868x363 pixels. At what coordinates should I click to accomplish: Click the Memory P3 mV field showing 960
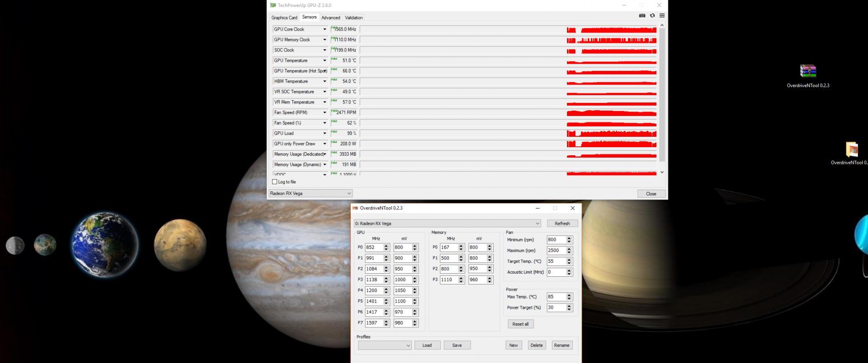click(477, 280)
